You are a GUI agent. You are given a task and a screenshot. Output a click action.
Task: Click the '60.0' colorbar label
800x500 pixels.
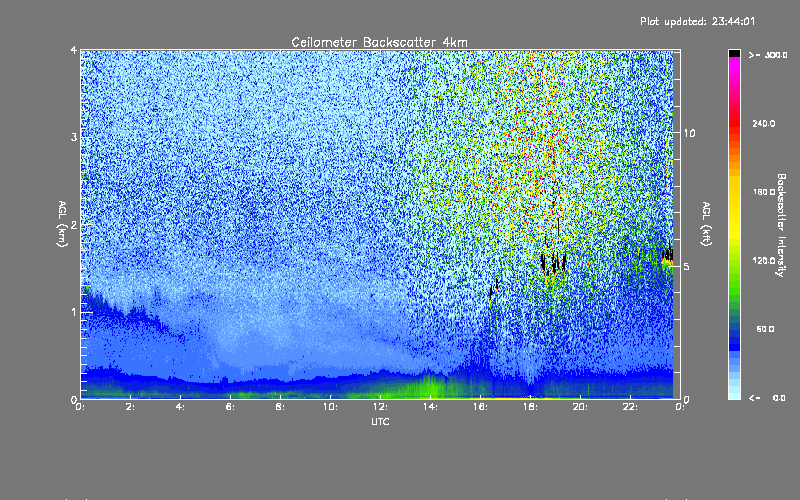pos(765,329)
